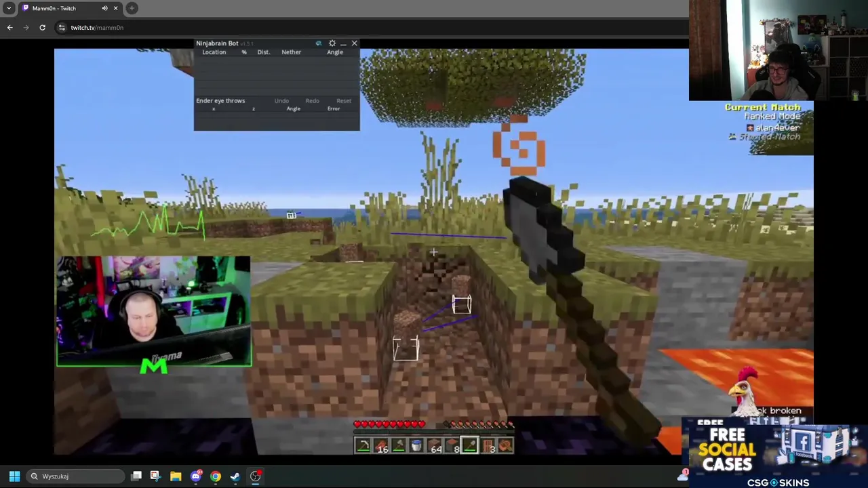The width and height of the screenshot is (868, 488).
Task: Click the Ninjabrain Bot teal notification icon
Action: 319,43
